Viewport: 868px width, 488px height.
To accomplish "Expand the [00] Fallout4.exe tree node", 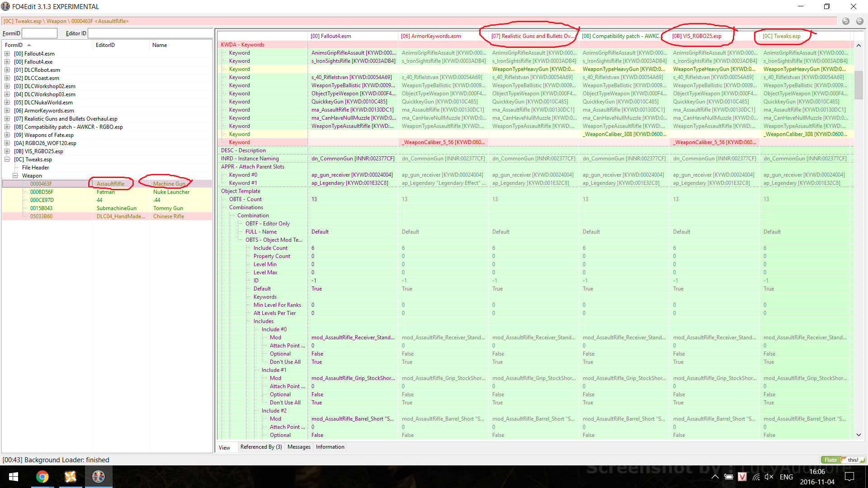I will point(7,62).
